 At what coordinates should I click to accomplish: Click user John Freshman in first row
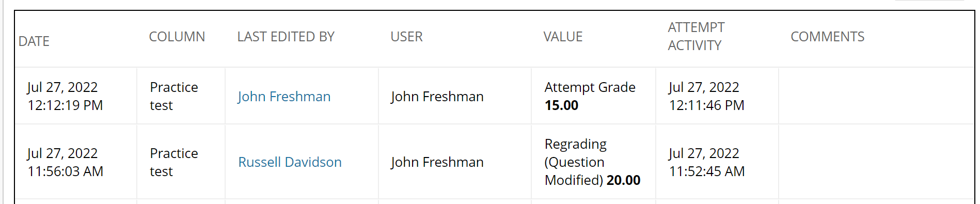point(437,97)
